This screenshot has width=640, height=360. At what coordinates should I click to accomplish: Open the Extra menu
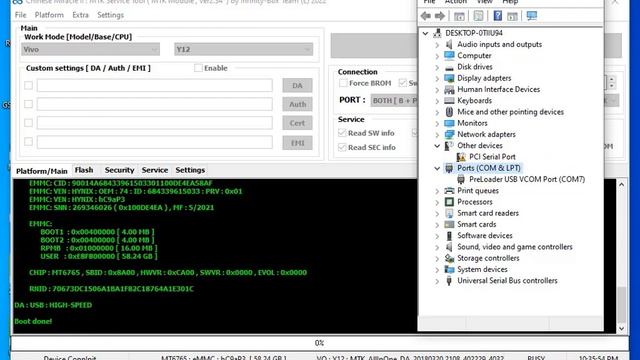click(x=80, y=15)
